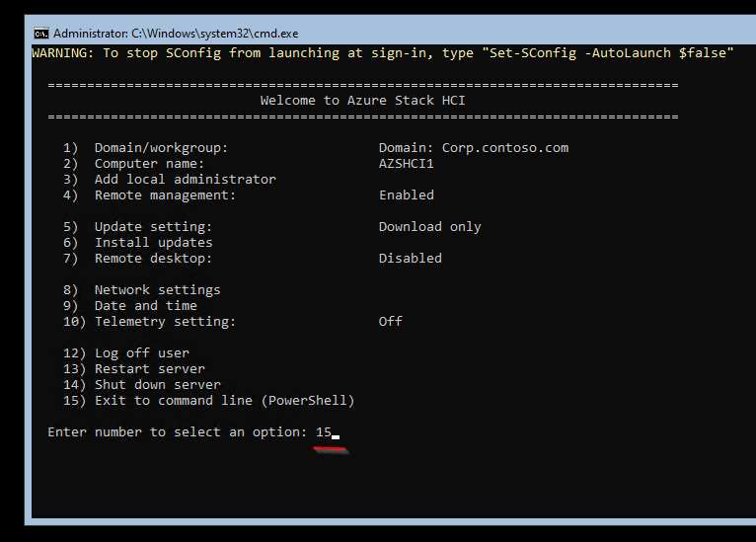Select the '7) Remote desktop:' line
This screenshot has height=542, width=756.
(137, 259)
